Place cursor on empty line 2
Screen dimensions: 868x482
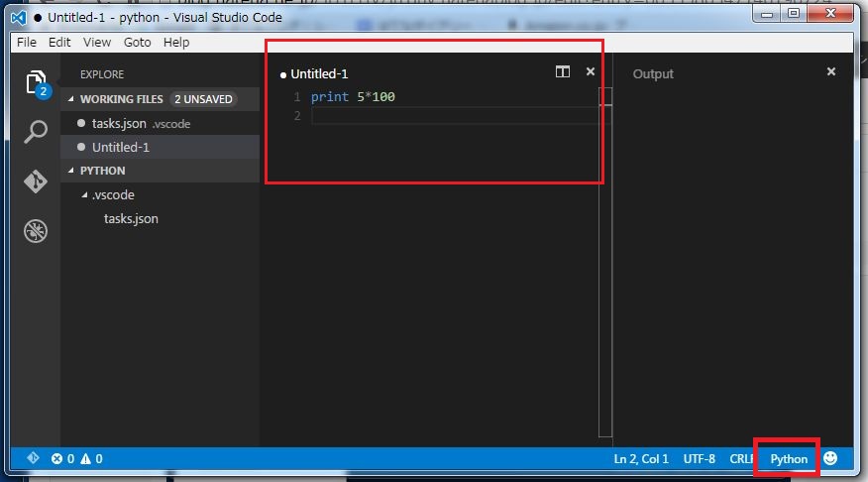[x=454, y=116]
